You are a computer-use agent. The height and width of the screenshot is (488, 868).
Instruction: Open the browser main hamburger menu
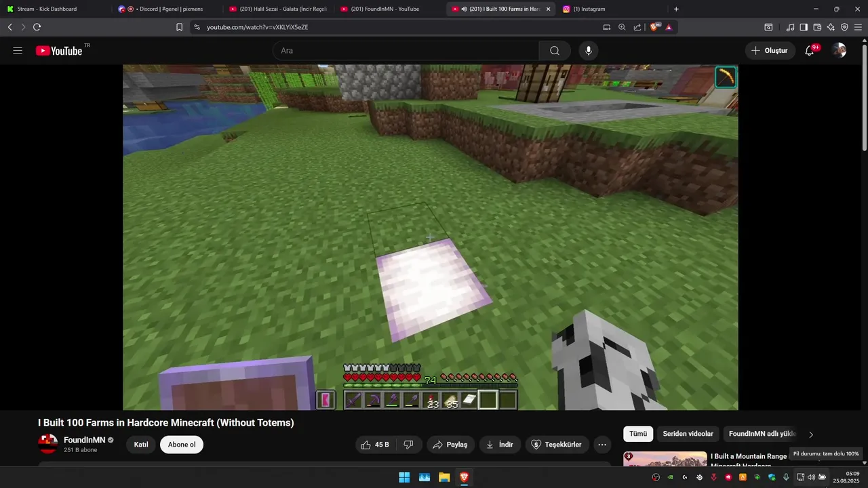pos(858,27)
